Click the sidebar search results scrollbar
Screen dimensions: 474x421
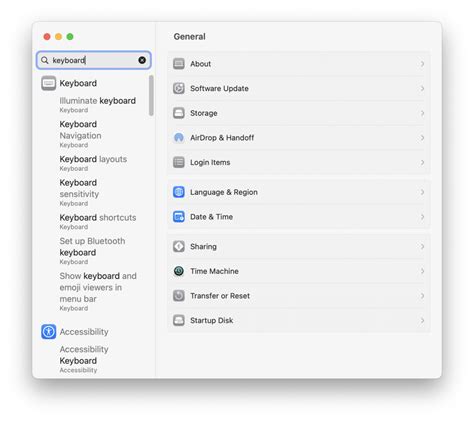(151, 95)
